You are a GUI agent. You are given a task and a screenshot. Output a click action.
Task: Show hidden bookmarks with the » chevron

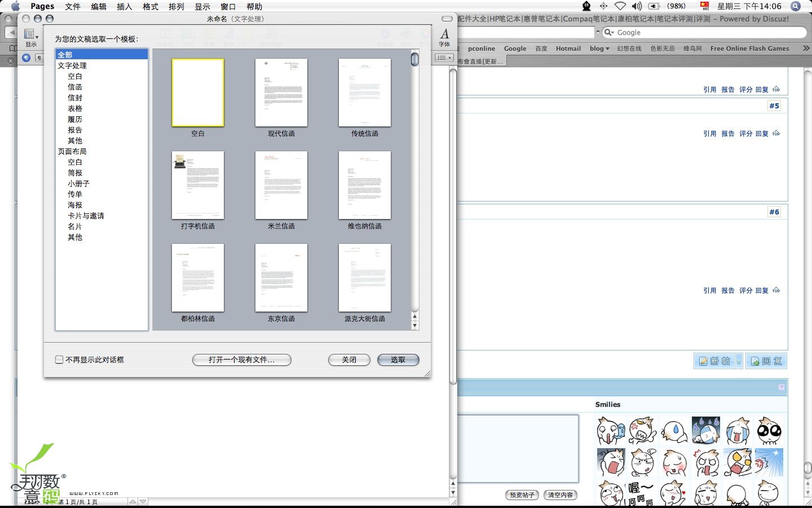pos(806,49)
